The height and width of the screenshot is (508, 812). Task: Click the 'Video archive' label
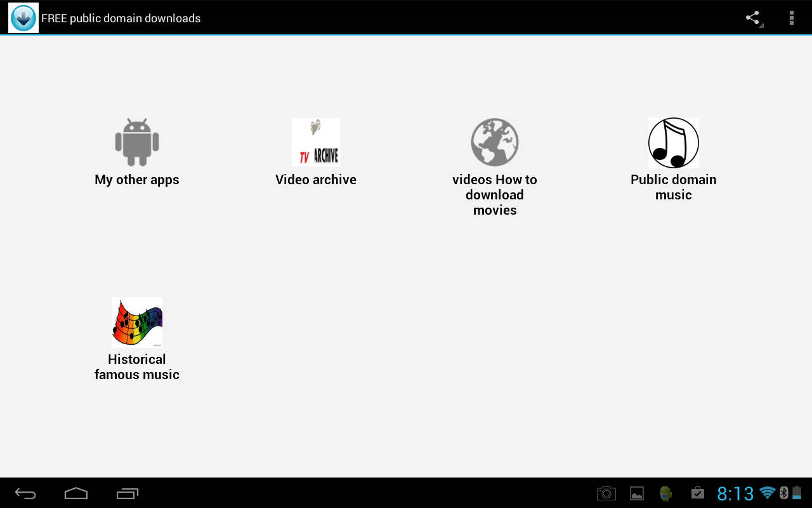316,180
